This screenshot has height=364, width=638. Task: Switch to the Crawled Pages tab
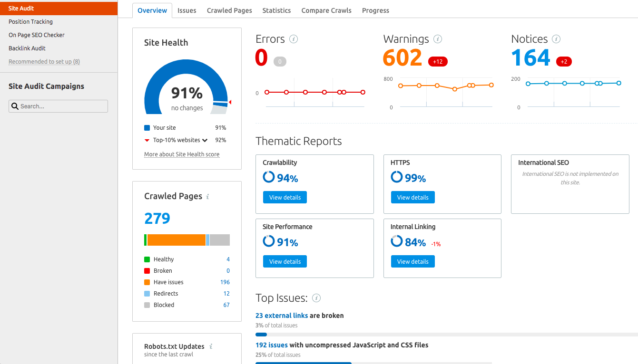pos(229,10)
